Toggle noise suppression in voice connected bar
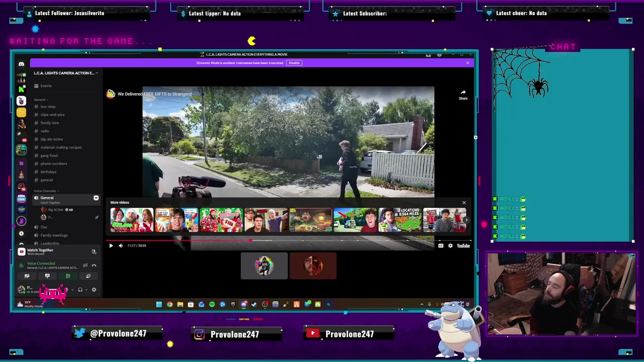The image size is (644, 362). [85, 265]
